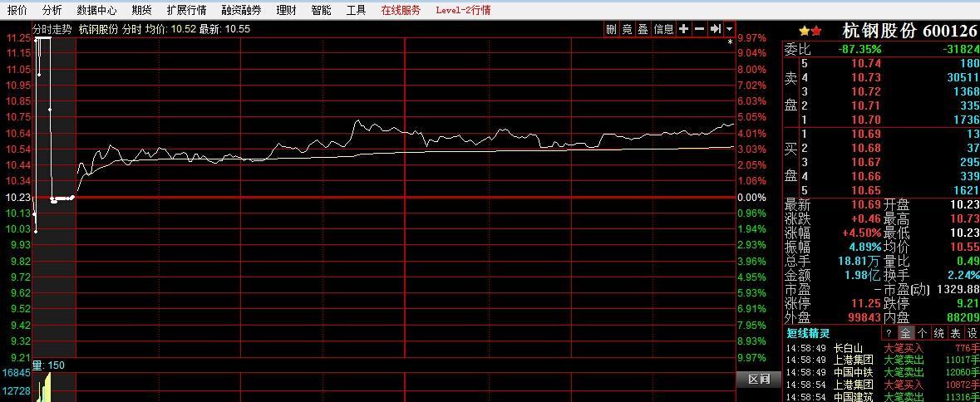The height and width of the screenshot is (402, 980).
Task: Click the 涨停 11.25 value
Action: [x=865, y=304]
